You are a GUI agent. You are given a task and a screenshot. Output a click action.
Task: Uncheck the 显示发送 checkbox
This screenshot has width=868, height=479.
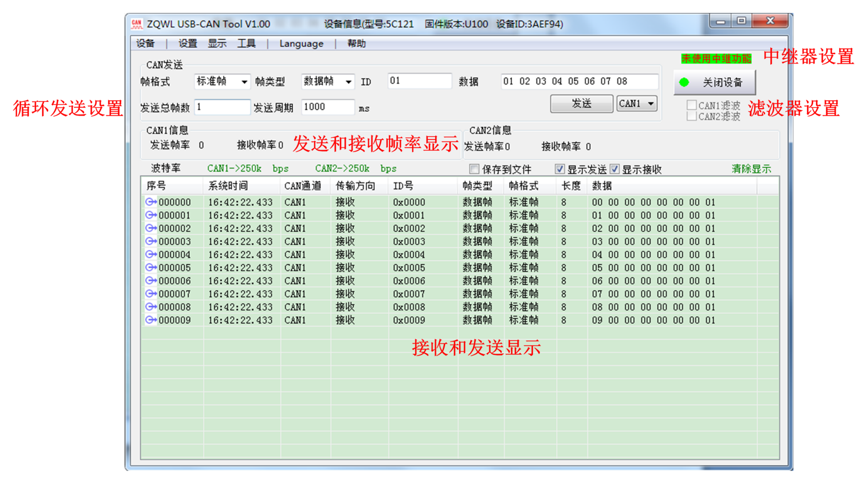click(x=559, y=169)
